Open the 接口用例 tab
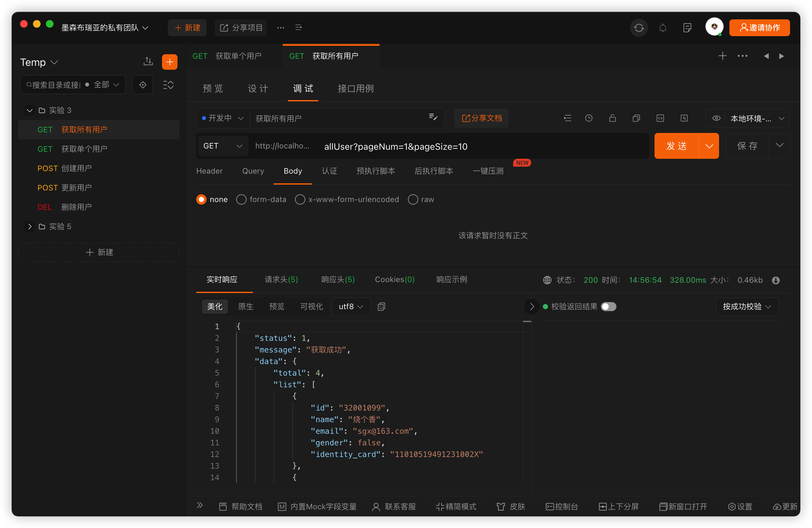 pos(356,88)
